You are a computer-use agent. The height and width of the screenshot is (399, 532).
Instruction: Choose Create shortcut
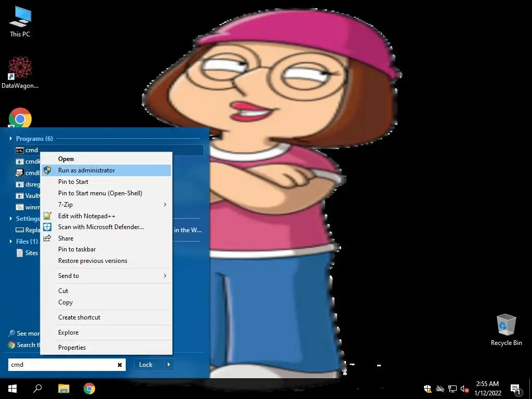(x=106, y=317)
